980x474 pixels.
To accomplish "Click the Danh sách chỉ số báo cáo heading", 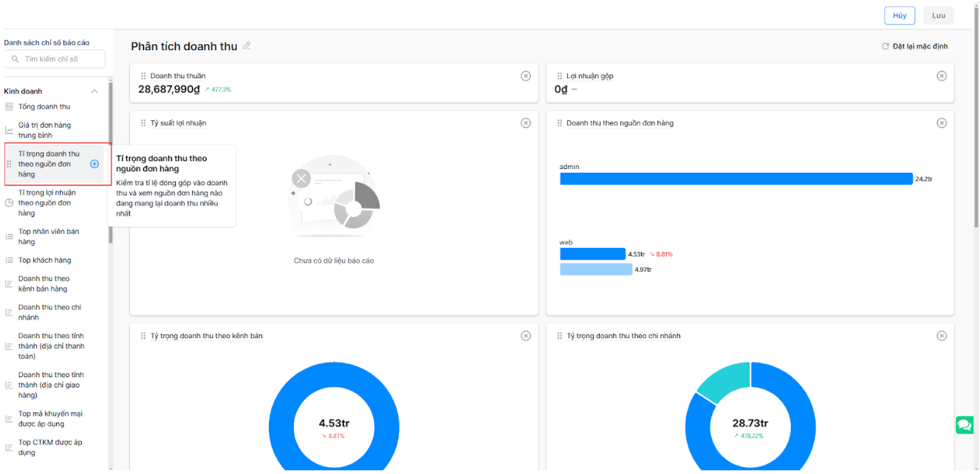I will point(47,43).
